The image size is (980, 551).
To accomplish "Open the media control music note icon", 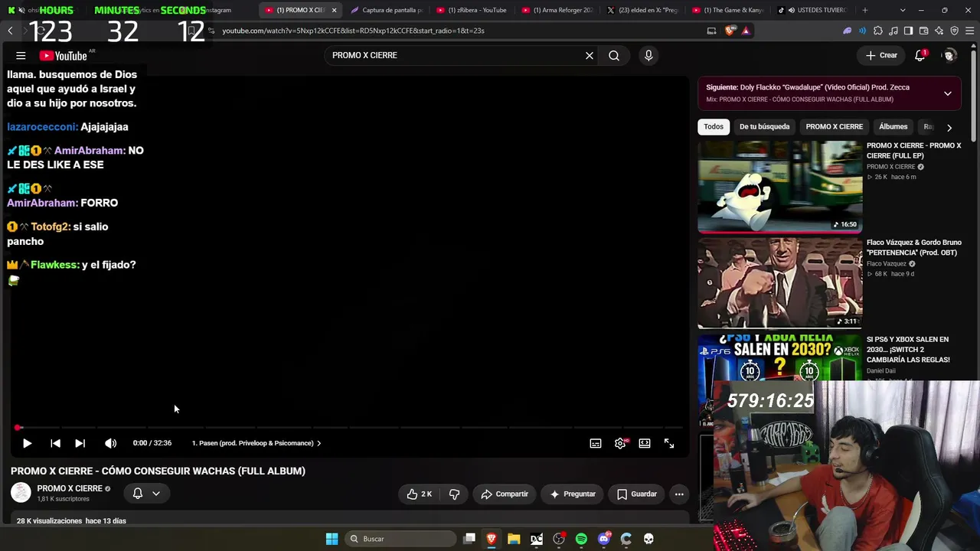I will (x=893, y=31).
